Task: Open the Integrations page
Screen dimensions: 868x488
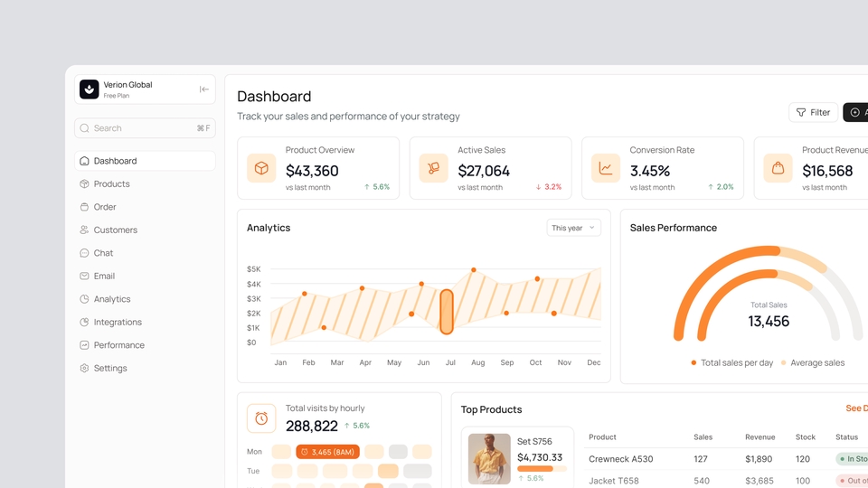Action: [x=118, y=323]
